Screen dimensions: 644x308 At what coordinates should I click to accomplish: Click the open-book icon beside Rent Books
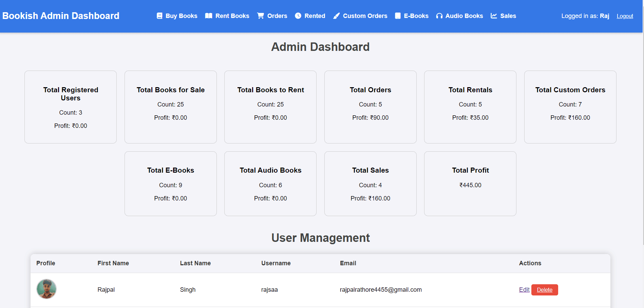[209, 16]
